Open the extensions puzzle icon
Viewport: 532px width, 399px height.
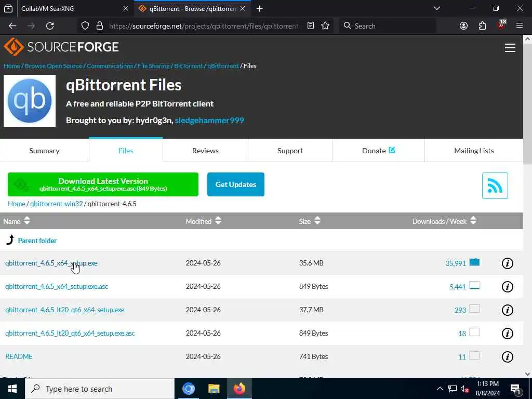(x=482, y=26)
